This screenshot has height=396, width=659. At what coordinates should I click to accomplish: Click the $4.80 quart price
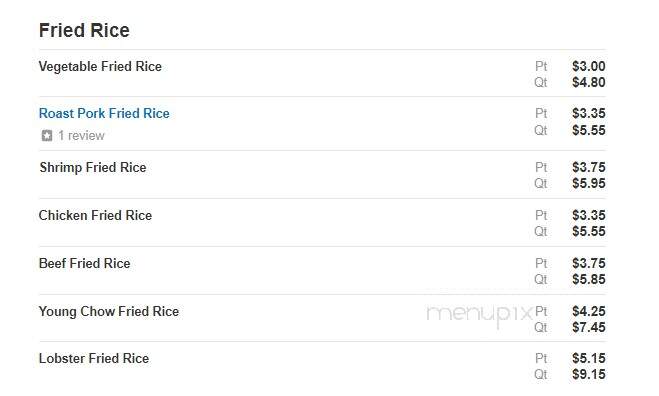coord(588,82)
